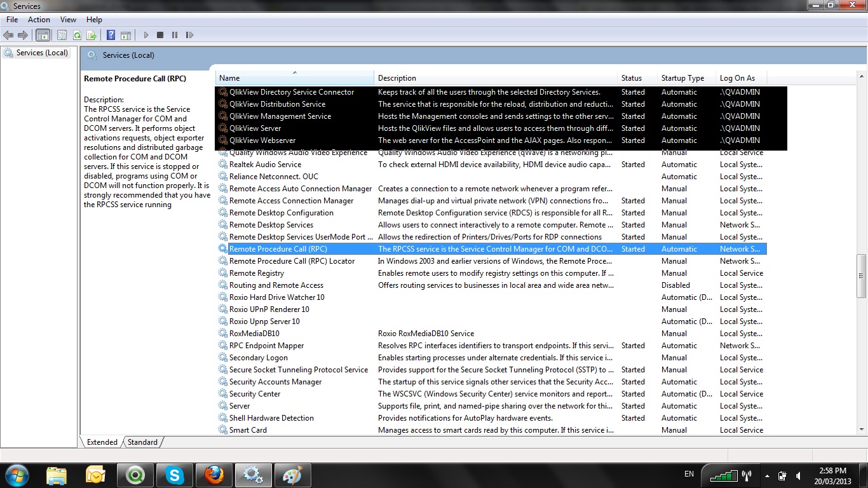
Task: Select Roxio Hard Drive Watcher 10 service
Action: (x=491, y=297)
